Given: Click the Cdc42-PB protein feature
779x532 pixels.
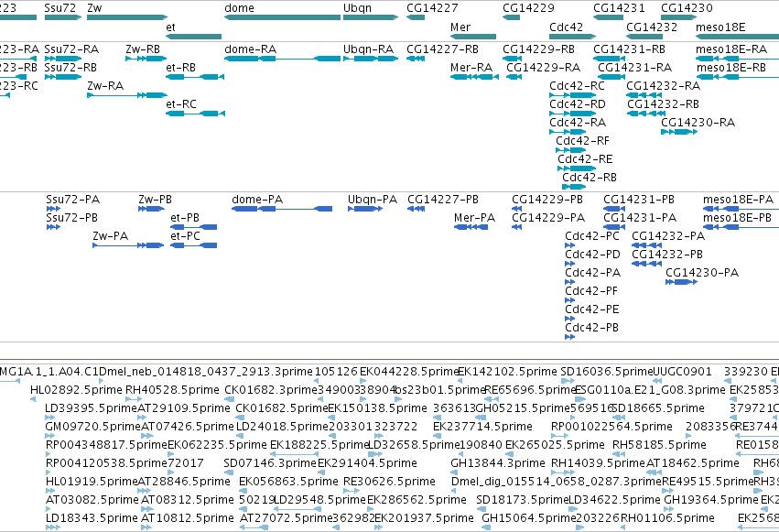Looking at the screenshot, I should 570,337.
